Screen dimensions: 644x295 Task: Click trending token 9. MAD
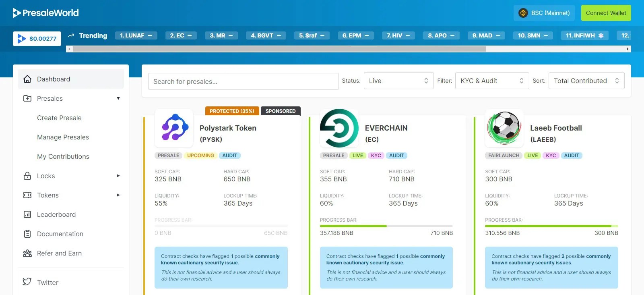[486, 35]
